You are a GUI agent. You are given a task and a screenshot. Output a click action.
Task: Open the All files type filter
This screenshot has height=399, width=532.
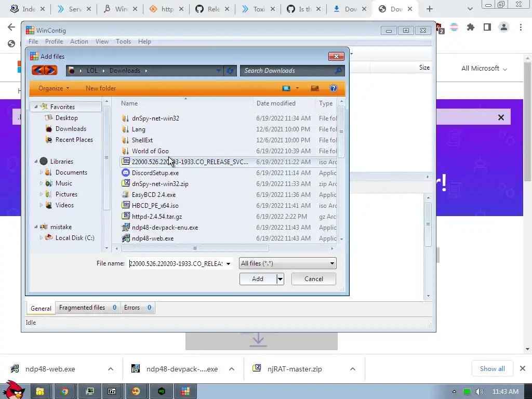click(x=287, y=263)
